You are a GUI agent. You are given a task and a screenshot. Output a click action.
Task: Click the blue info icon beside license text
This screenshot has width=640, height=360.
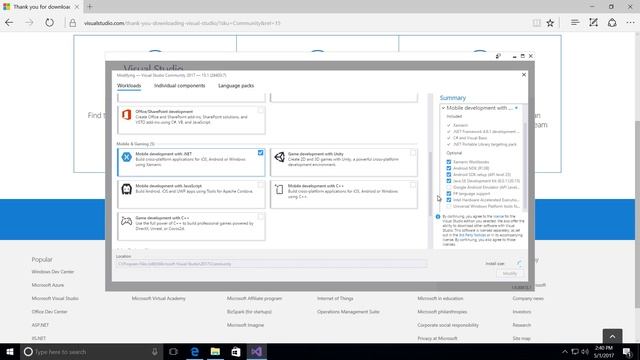click(438, 217)
